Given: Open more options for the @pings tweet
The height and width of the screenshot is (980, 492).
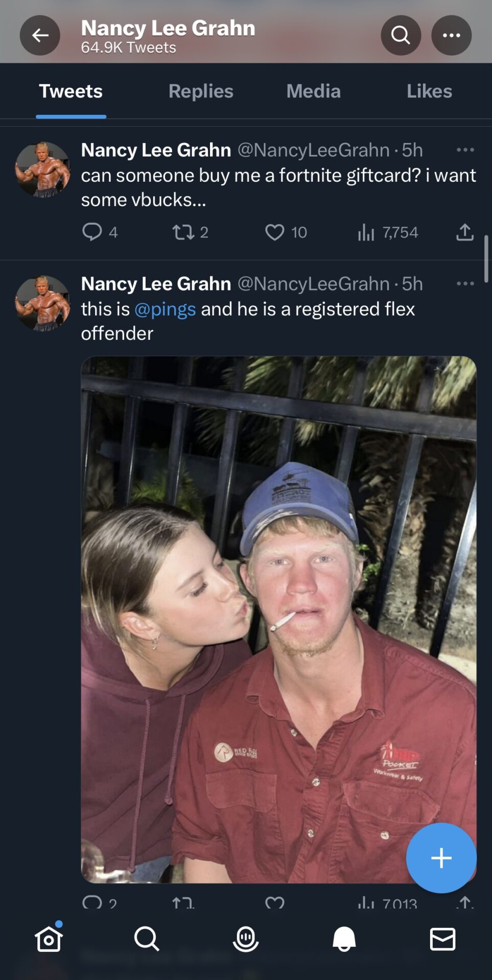Looking at the screenshot, I should click(x=465, y=283).
